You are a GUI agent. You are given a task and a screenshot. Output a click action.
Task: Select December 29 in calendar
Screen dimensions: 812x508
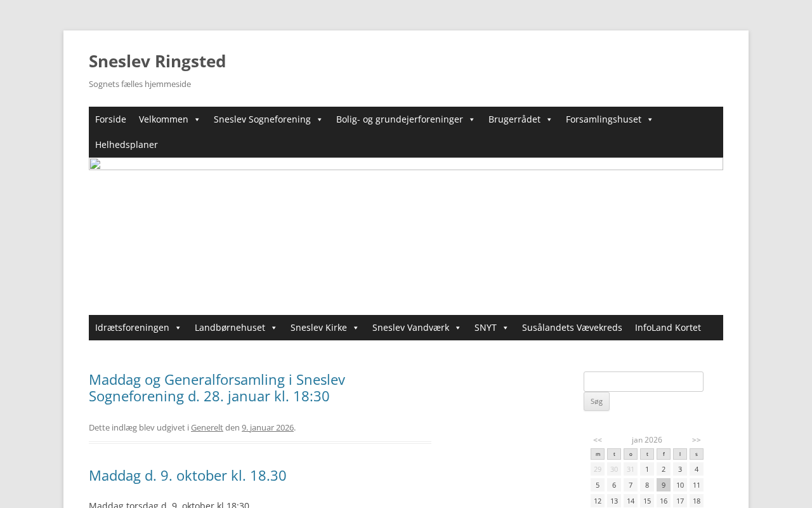point(598,469)
